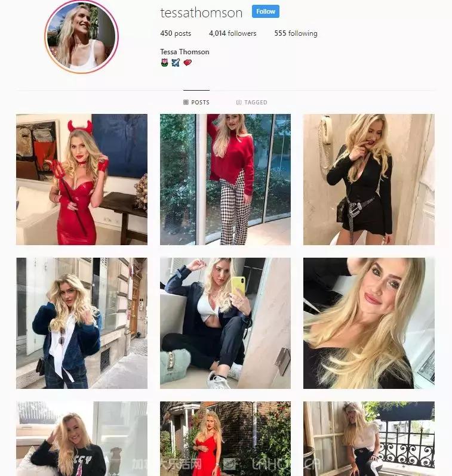Click the red heart emoji in bio

click(x=187, y=63)
